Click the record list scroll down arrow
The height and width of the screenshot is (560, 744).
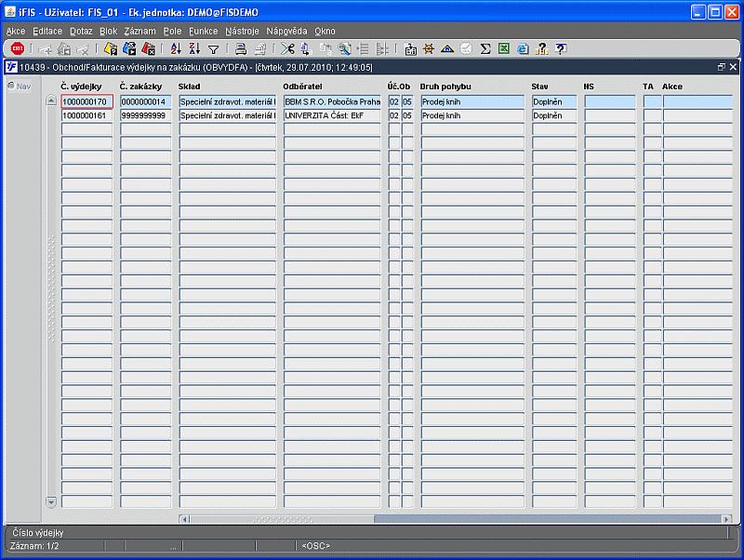51,501
